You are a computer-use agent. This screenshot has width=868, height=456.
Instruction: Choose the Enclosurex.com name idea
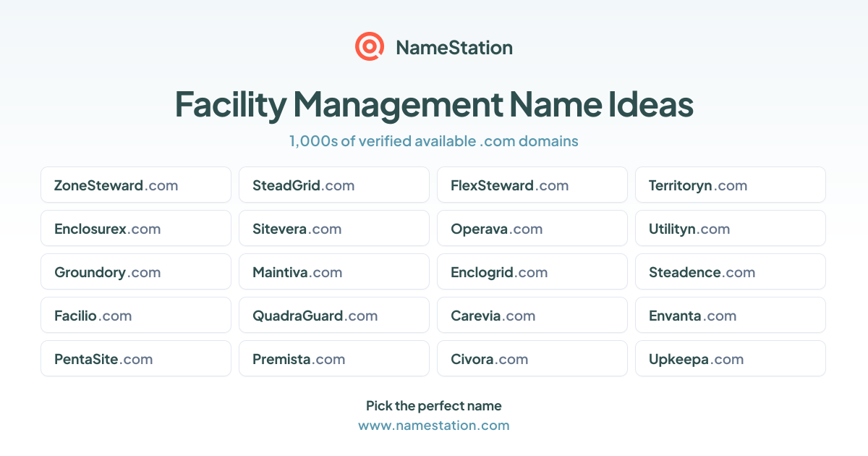point(136,229)
